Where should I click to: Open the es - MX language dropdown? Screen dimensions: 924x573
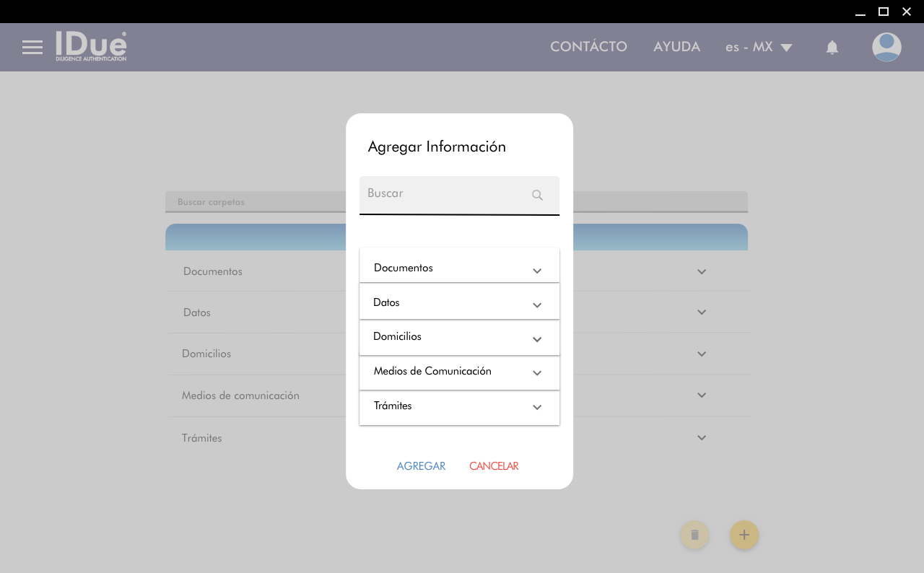point(759,48)
